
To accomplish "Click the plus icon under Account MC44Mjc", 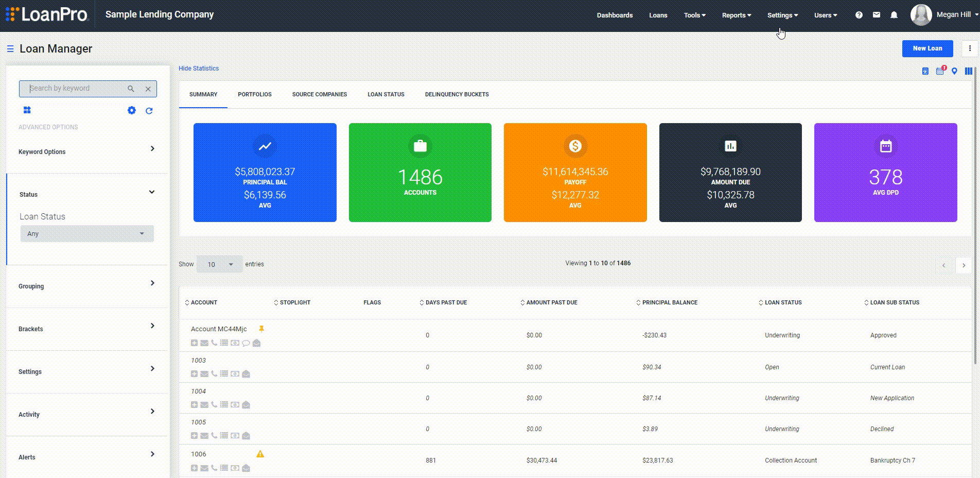I will coord(194,343).
